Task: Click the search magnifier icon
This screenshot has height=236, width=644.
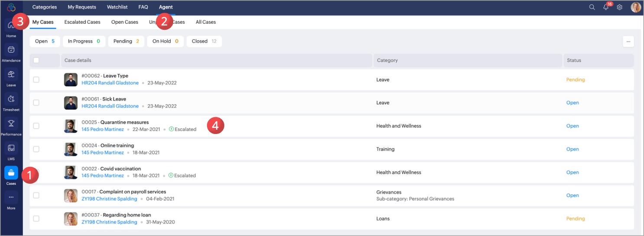Action: click(x=592, y=7)
